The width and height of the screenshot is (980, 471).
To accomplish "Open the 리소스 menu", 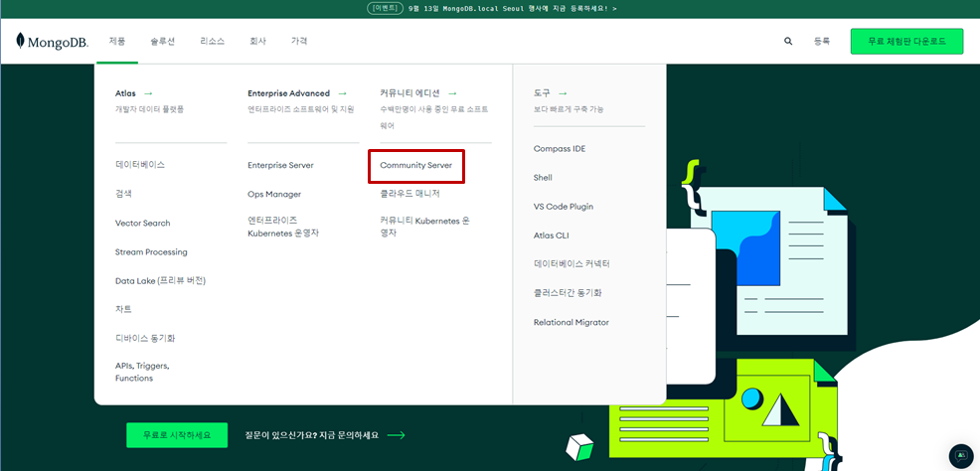I will point(213,41).
